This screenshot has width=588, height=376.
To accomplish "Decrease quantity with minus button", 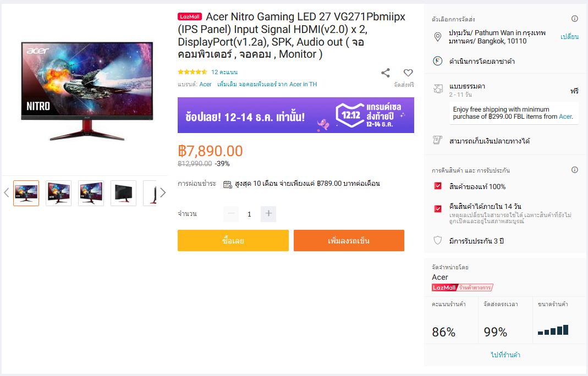I will [x=231, y=214].
